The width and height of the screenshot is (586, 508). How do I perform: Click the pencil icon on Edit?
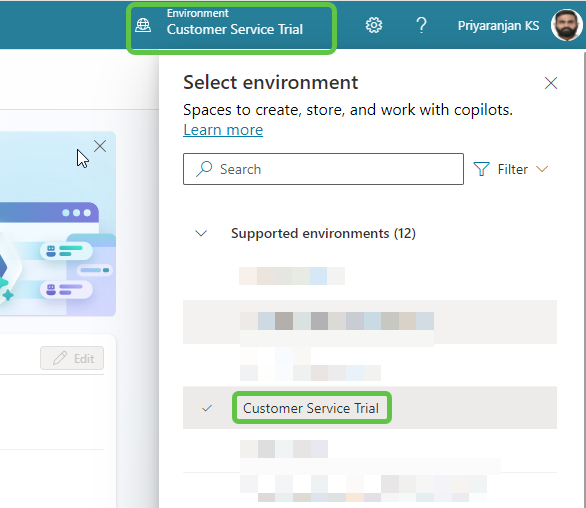pos(60,358)
